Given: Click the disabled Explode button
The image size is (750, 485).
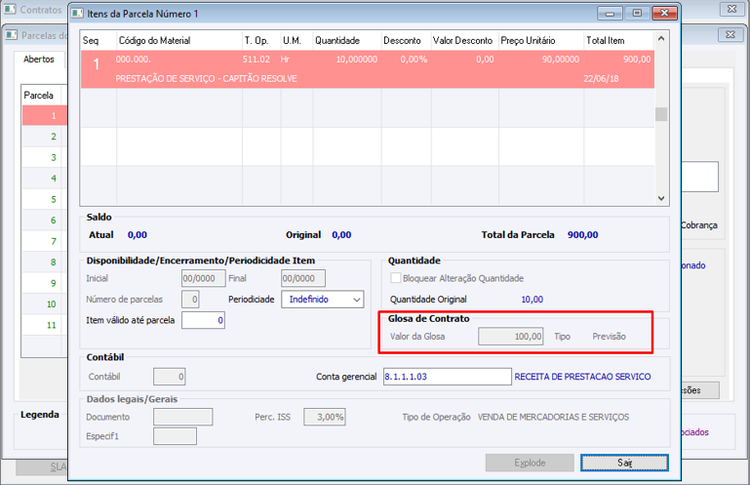Looking at the screenshot, I should 529,463.
